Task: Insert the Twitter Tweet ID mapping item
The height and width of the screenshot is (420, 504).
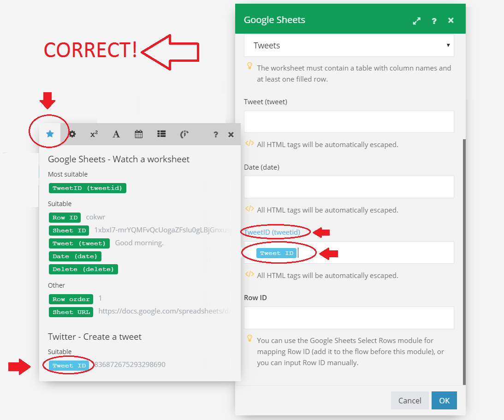Action: tap(69, 366)
